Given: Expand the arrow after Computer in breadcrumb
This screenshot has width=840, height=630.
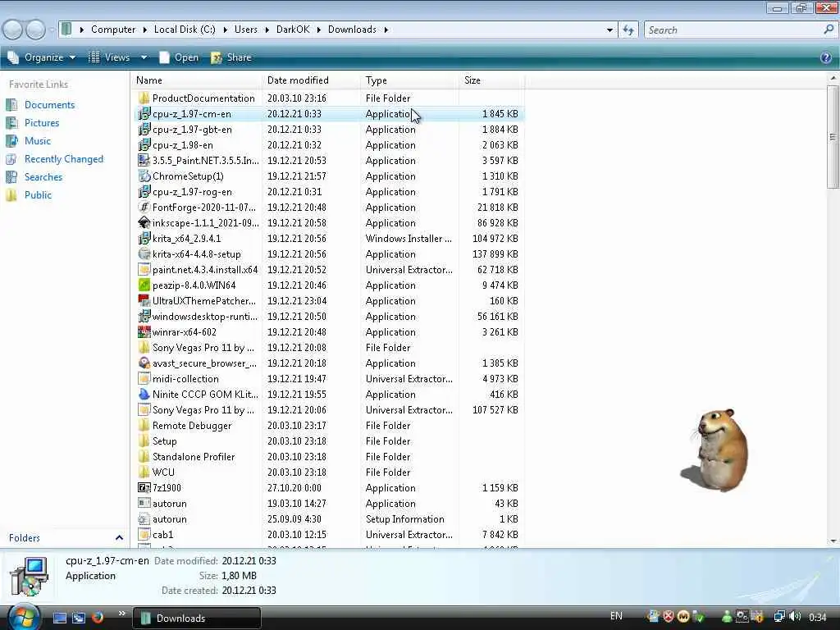Looking at the screenshot, I should click(x=144, y=30).
